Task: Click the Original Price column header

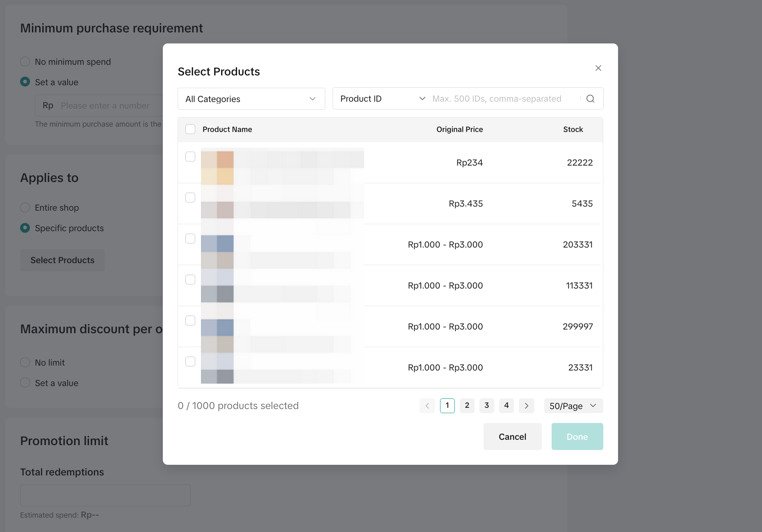Action: coord(459,130)
